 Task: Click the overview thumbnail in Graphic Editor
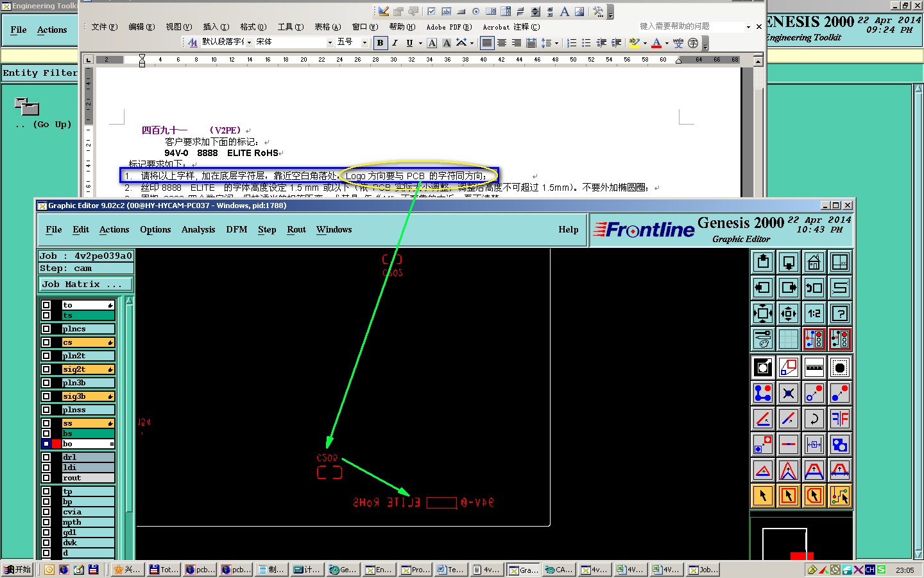(x=801, y=538)
